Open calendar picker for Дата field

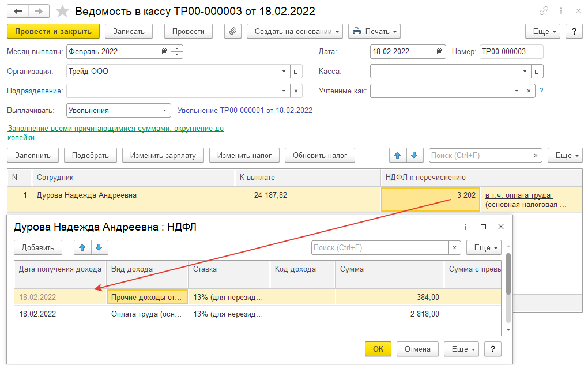[439, 52]
